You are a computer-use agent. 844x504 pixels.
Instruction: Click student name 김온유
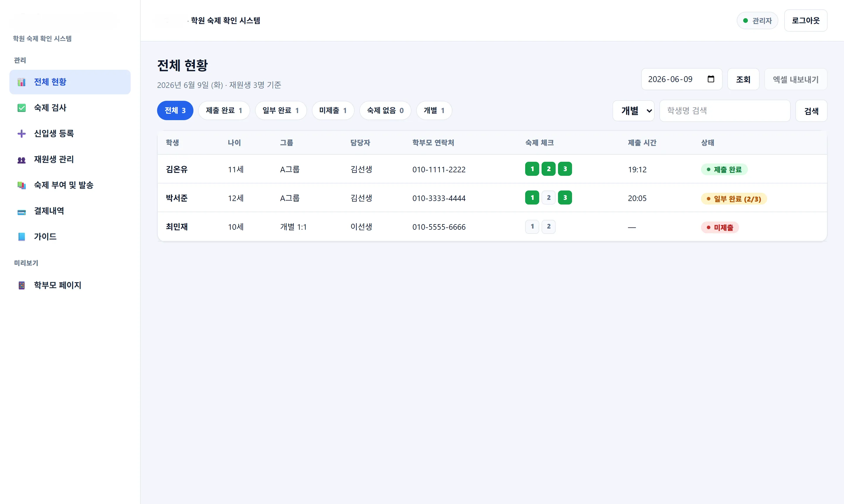tap(177, 169)
